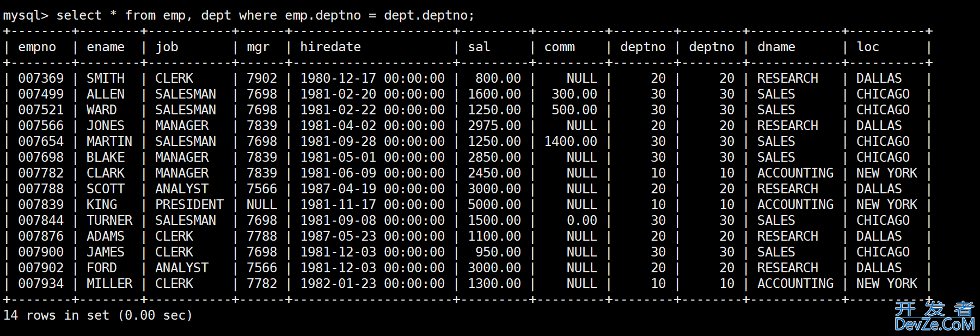Click comm value 1400.00
The width and height of the screenshot is (980, 336).
(571, 142)
